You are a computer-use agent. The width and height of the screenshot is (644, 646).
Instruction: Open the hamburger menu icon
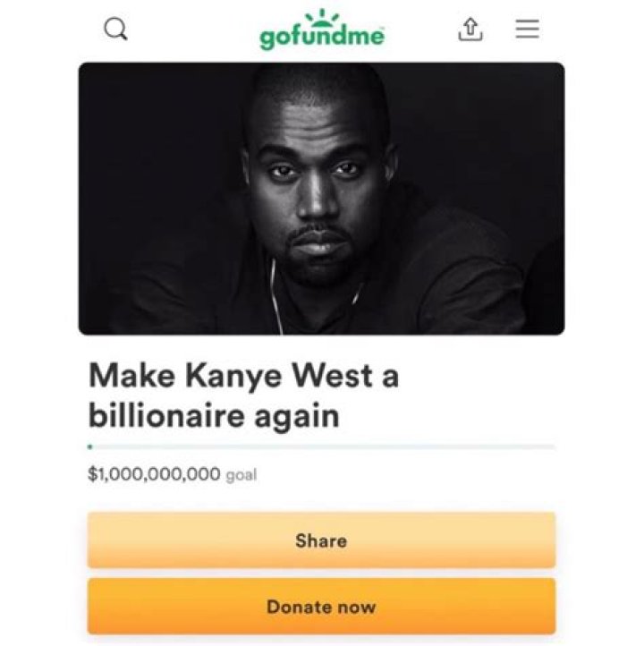click(x=528, y=29)
